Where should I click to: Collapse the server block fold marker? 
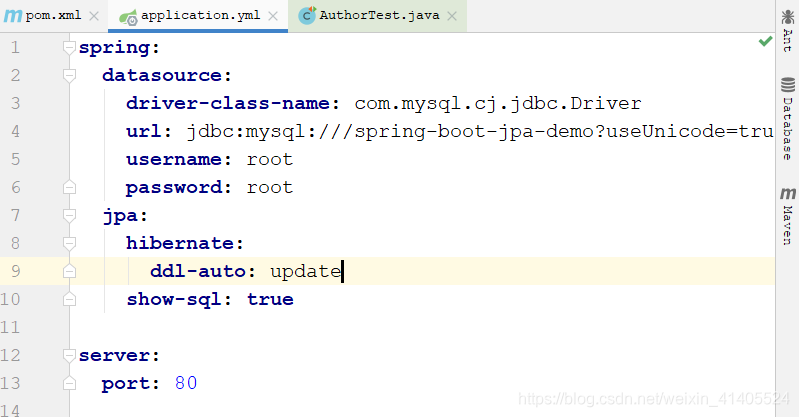tap(69, 355)
